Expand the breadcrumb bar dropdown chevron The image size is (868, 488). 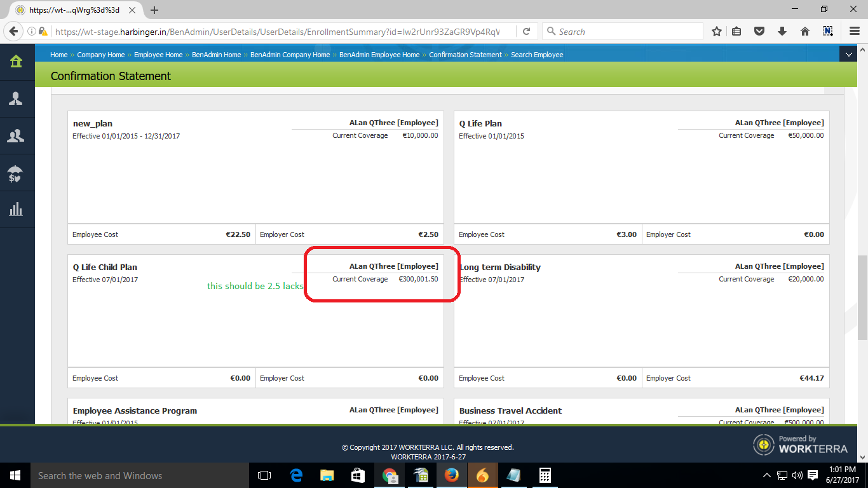tap(848, 55)
